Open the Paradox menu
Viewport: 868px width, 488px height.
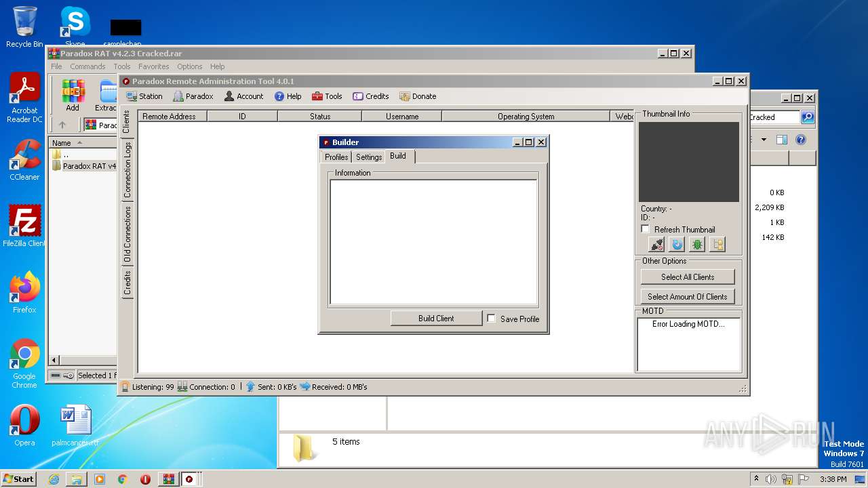(x=193, y=96)
